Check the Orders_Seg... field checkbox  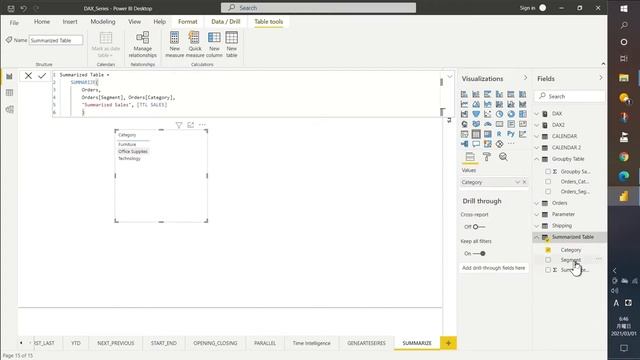tap(548, 191)
